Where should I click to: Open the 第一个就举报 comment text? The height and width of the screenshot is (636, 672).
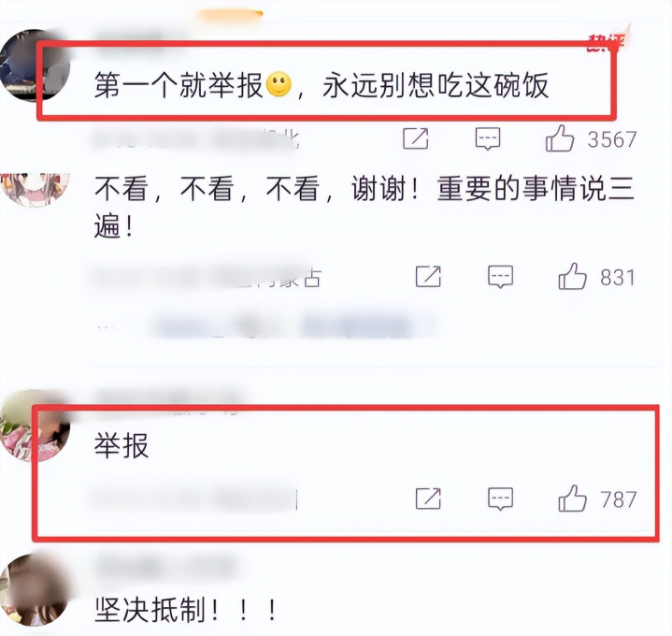pyautogui.click(x=321, y=85)
